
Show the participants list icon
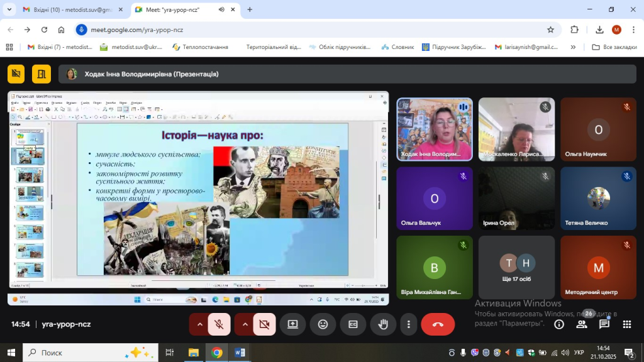click(x=582, y=324)
